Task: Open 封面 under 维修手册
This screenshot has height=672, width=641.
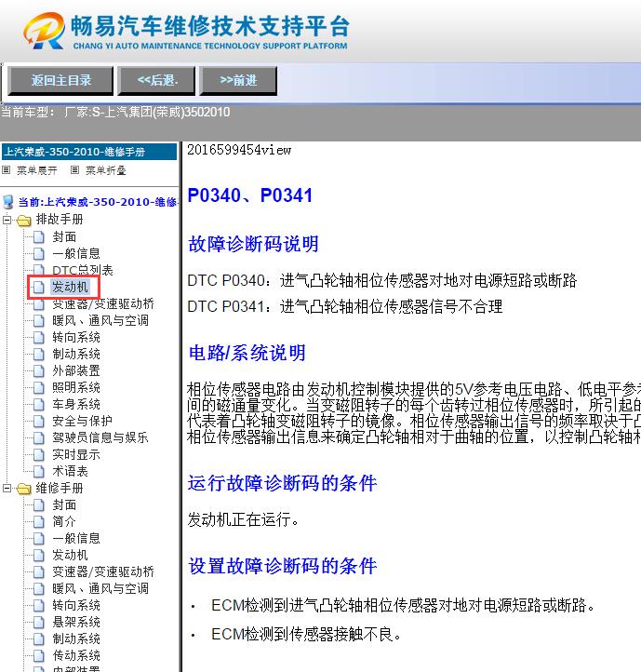Action: pos(64,504)
